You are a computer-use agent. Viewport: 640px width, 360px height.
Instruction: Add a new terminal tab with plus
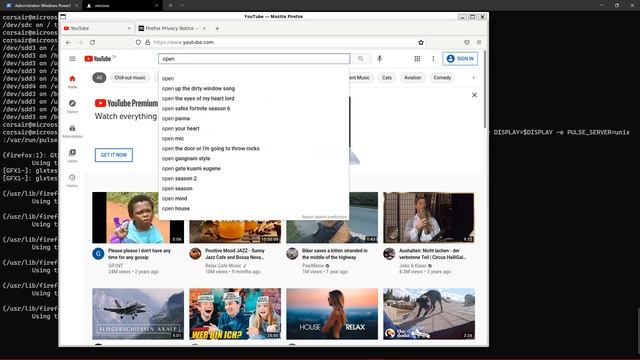(x=171, y=6)
